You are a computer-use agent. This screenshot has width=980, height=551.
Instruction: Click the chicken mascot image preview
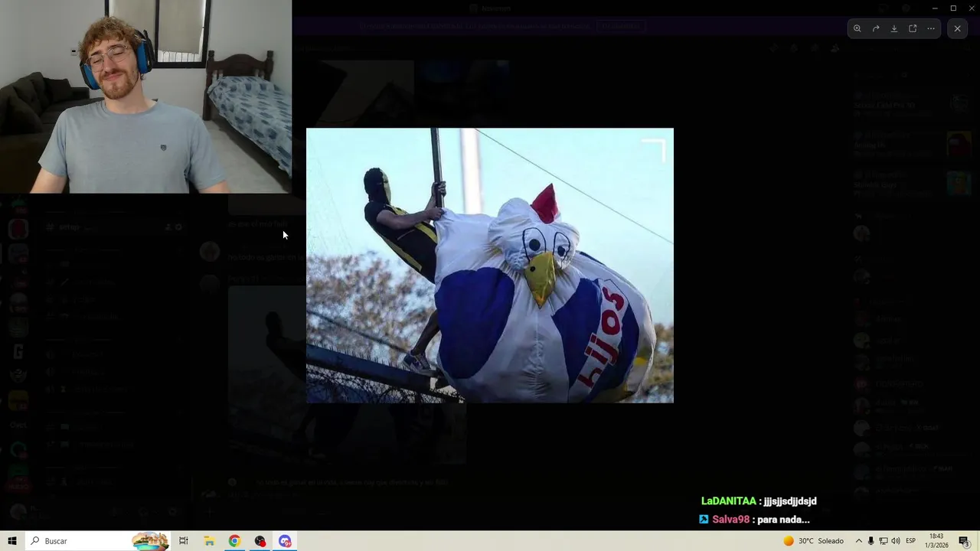tap(490, 266)
